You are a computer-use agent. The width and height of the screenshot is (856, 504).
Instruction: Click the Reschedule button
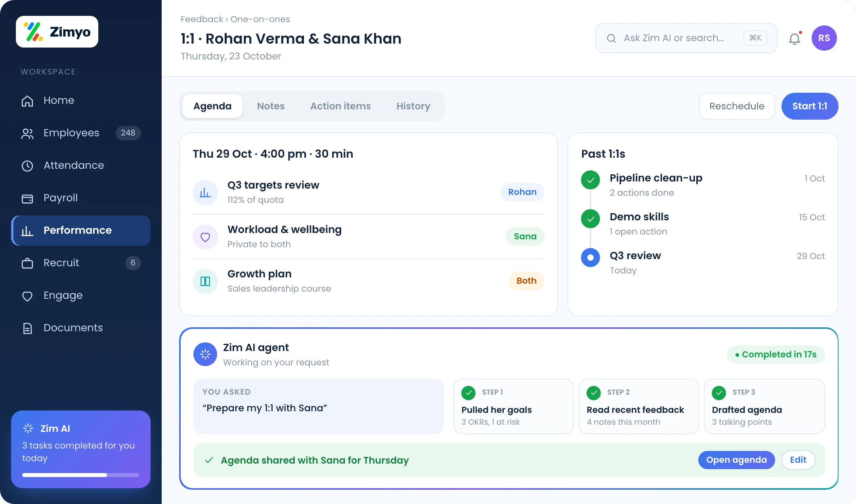click(737, 106)
